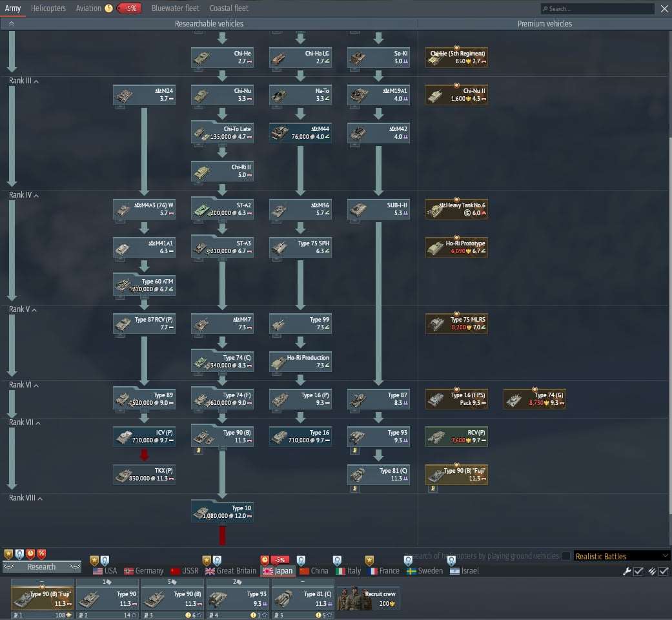Click the collapse-all double chevron at top
672x620 pixels.
pyautogui.click(x=12, y=24)
